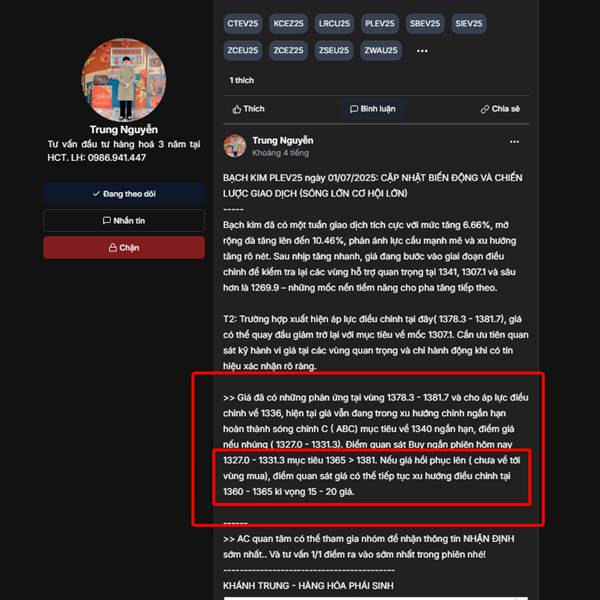
Task: Select the ZCEU25 ticker tag
Action: tap(243, 51)
